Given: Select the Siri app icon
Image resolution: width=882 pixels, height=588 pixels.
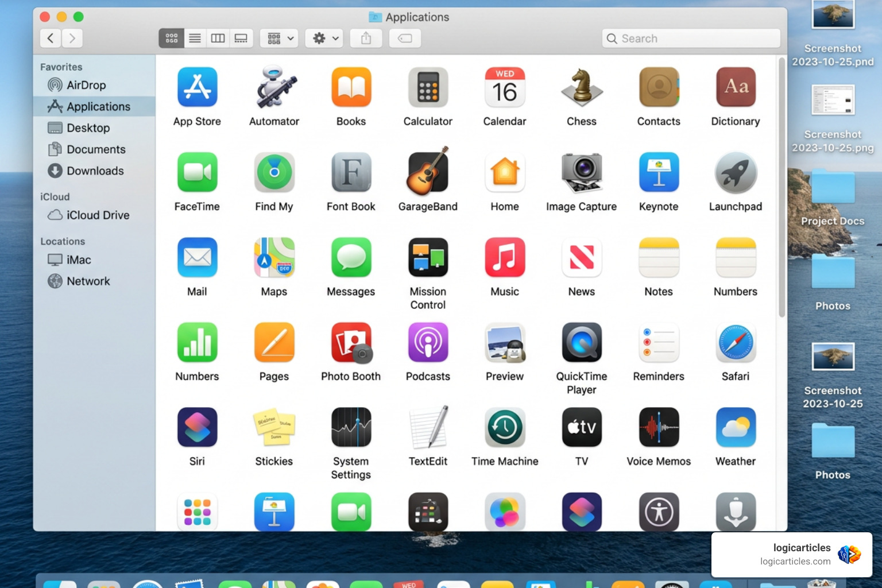Looking at the screenshot, I should [197, 427].
